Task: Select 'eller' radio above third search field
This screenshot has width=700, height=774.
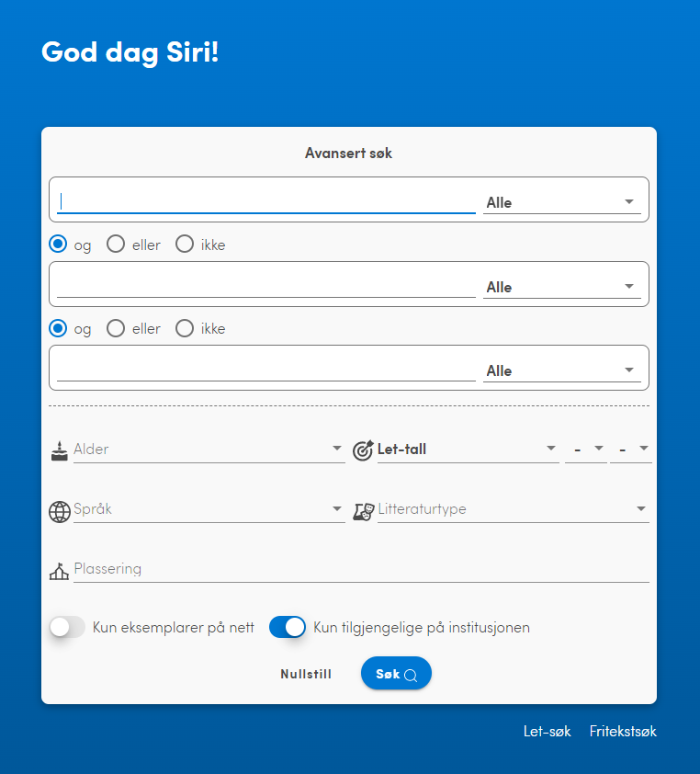Action: pyautogui.click(x=116, y=328)
